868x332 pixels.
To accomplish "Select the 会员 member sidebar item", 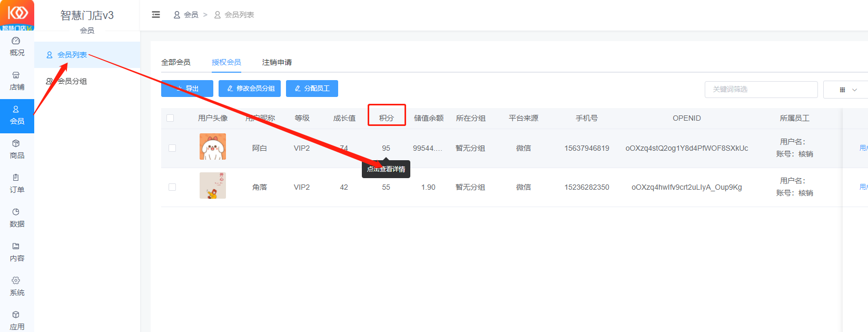I will point(17,116).
